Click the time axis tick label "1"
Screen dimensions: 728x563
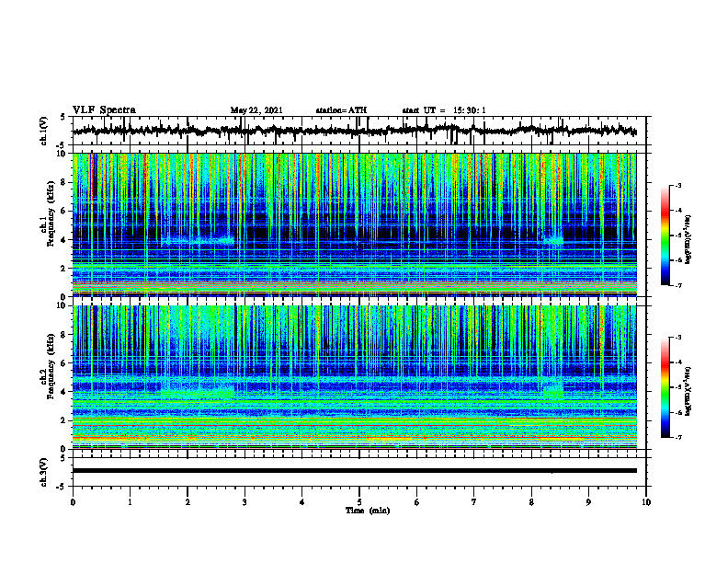pyautogui.click(x=130, y=502)
